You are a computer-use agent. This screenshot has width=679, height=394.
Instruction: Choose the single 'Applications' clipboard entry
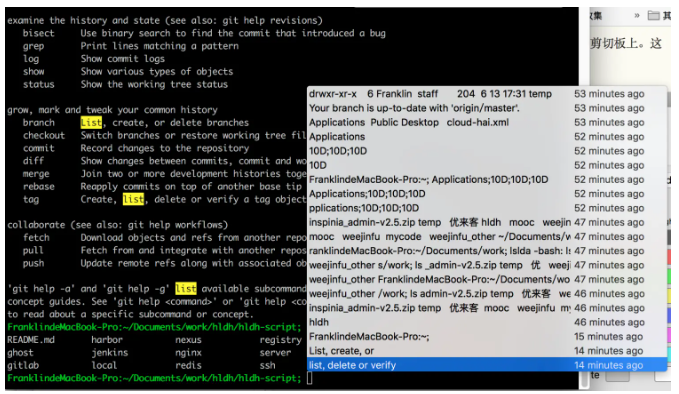click(x=487, y=137)
